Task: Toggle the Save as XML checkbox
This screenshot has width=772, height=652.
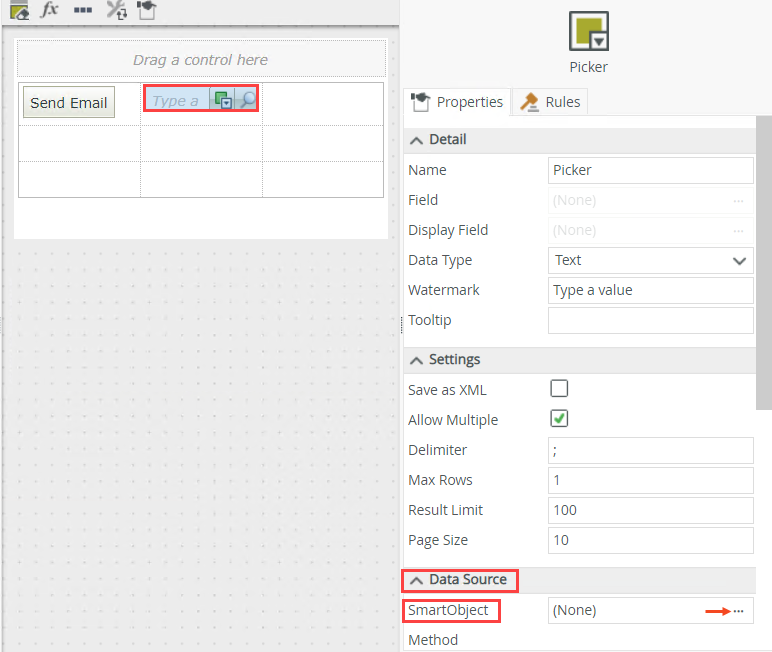Action: pos(559,389)
